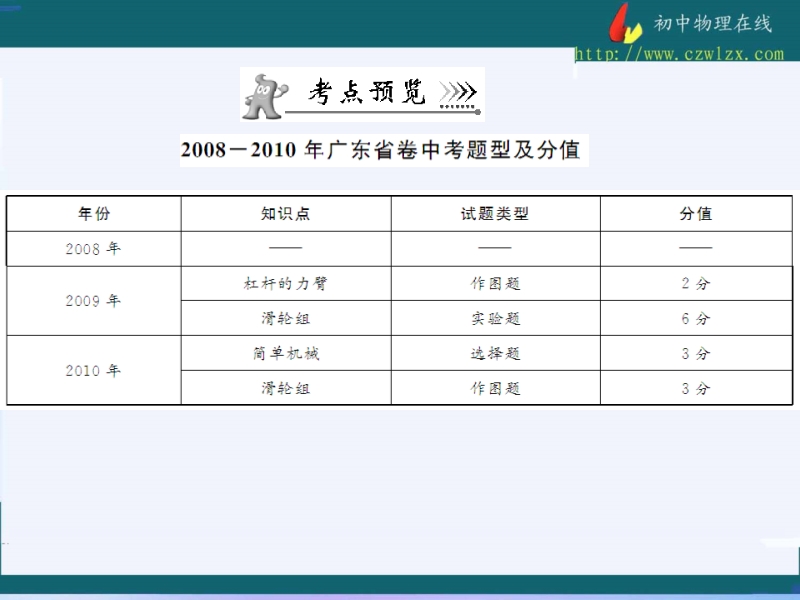Select the 分值 column header
Screen dimensions: 800x600
coord(695,214)
